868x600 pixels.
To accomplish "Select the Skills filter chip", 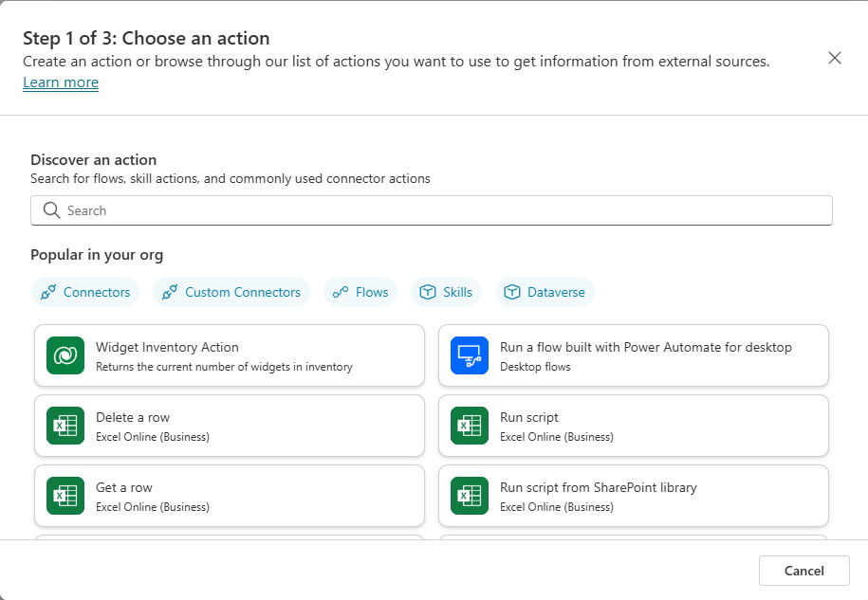I will tap(446, 292).
